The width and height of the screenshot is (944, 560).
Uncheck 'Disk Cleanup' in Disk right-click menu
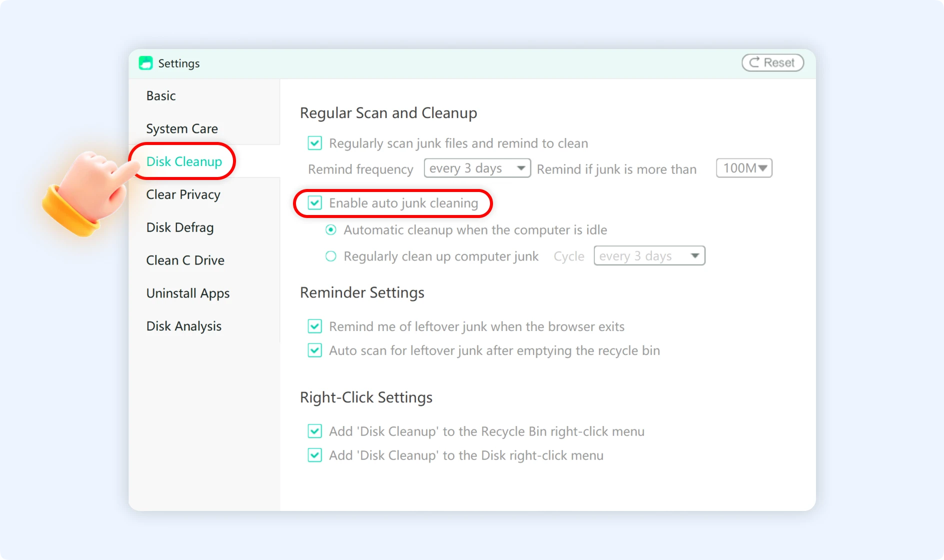(x=314, y=455)
